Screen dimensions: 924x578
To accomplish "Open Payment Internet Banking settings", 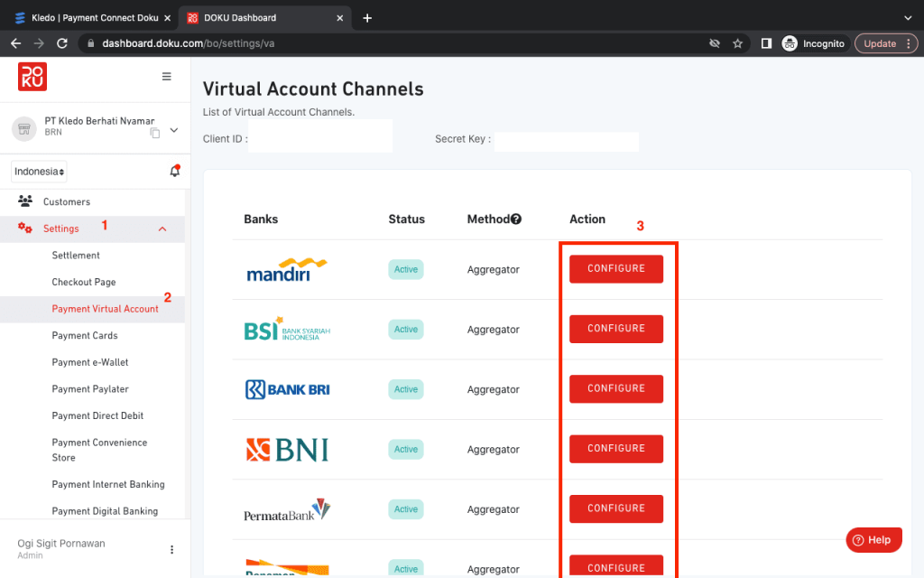I will point(108,484).
